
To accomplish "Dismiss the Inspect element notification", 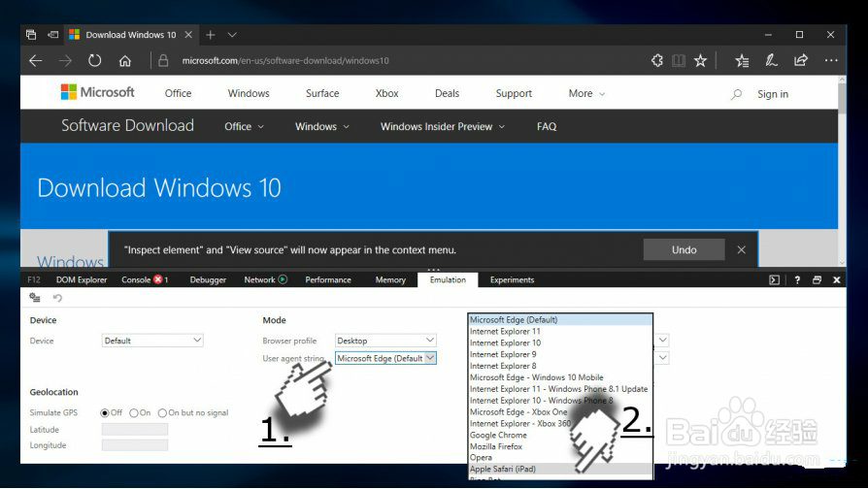I will [741, 249].
